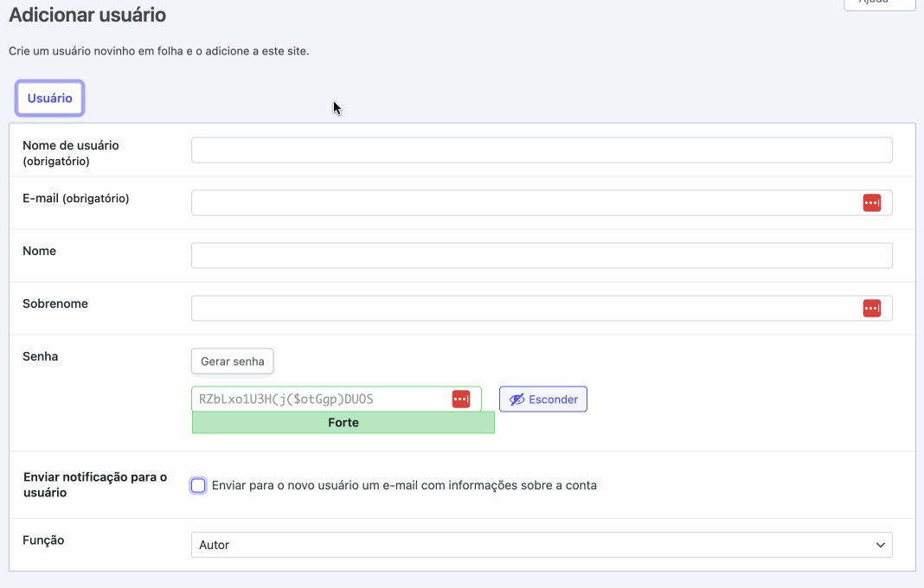Click the Sobrenome field label
This screenshot has width=924, height=588.
[x=55, y=304]
